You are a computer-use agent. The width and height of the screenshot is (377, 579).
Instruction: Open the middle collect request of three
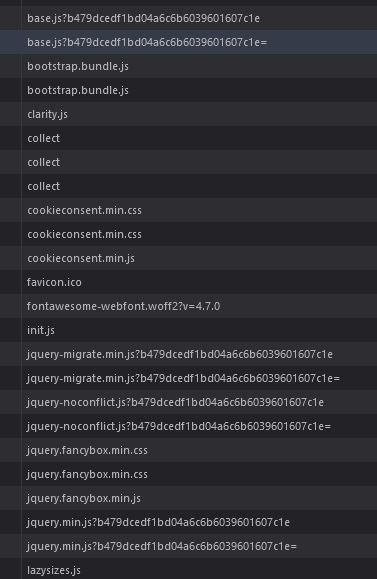188,162
